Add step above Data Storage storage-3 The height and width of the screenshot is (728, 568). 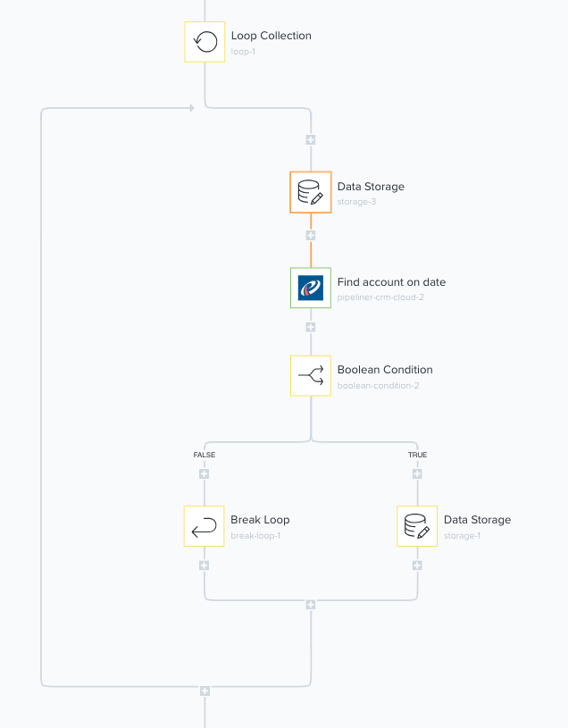[x=311, y=140]
